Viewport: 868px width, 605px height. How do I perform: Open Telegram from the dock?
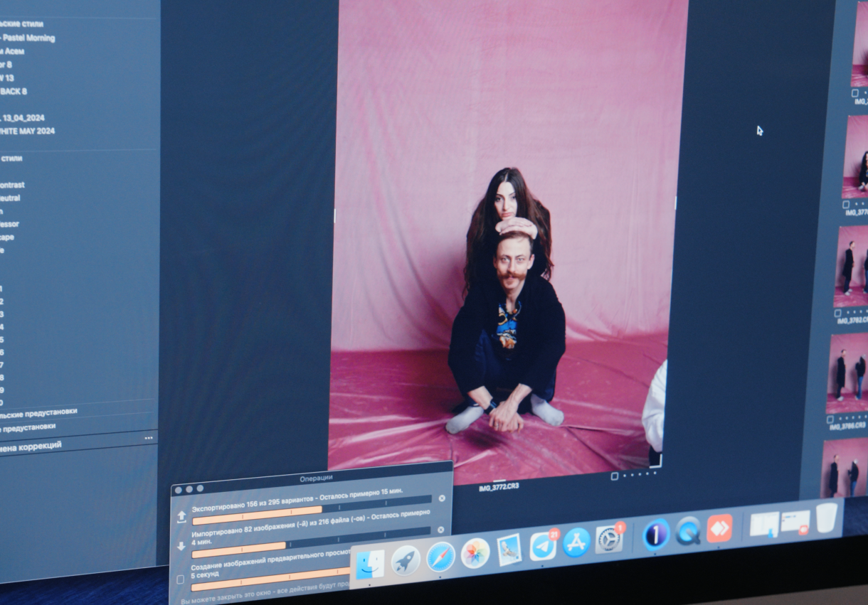click(543, 546)
